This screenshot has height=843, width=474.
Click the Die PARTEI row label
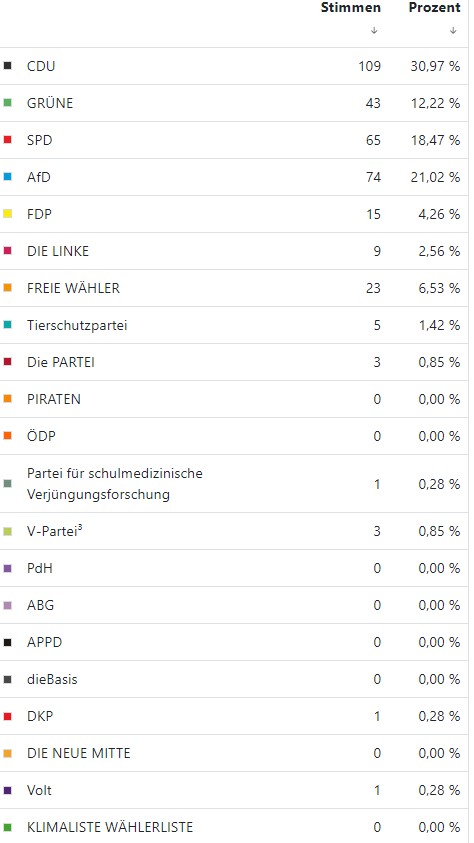point(61,362)
